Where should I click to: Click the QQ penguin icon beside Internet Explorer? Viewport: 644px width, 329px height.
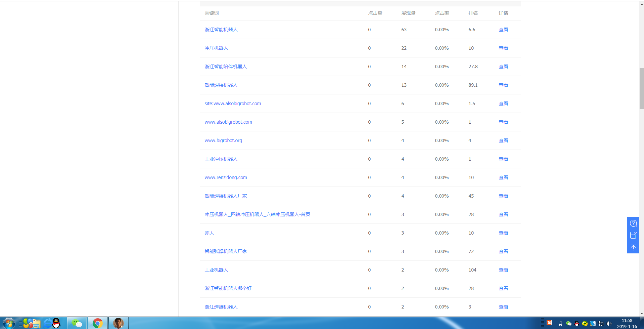tap(56, 323)
